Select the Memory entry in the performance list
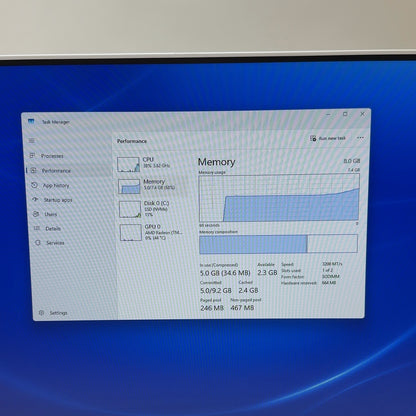The image size is (416, 416). pos(151,186)
